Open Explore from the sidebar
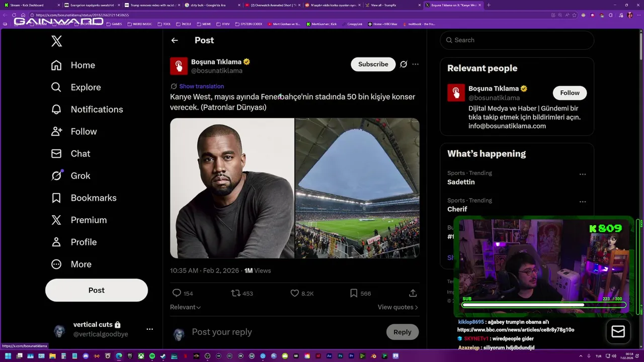The height and width of the screenshot is (362, 644). [x=76, y=87]
